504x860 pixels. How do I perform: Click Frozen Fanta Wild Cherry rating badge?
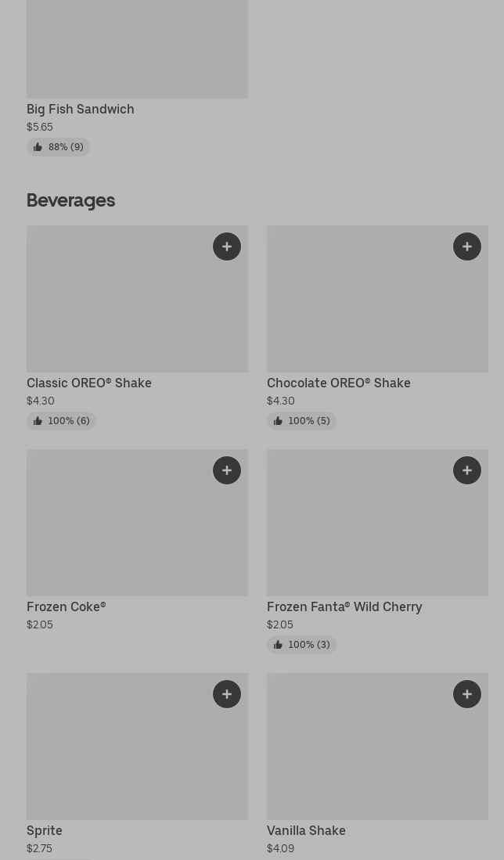tap(301, 645)
